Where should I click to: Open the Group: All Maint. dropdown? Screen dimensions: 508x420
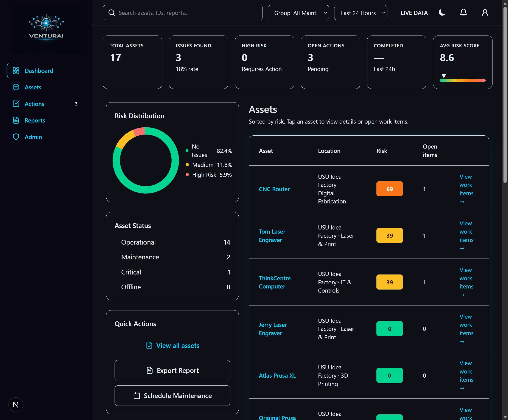298,12
